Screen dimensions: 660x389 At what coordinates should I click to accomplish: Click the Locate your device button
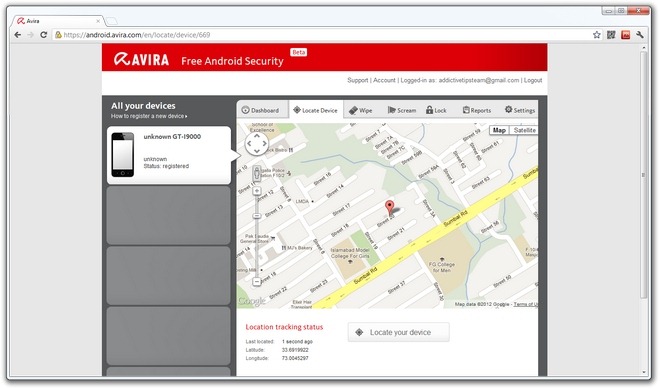[399, 332]
